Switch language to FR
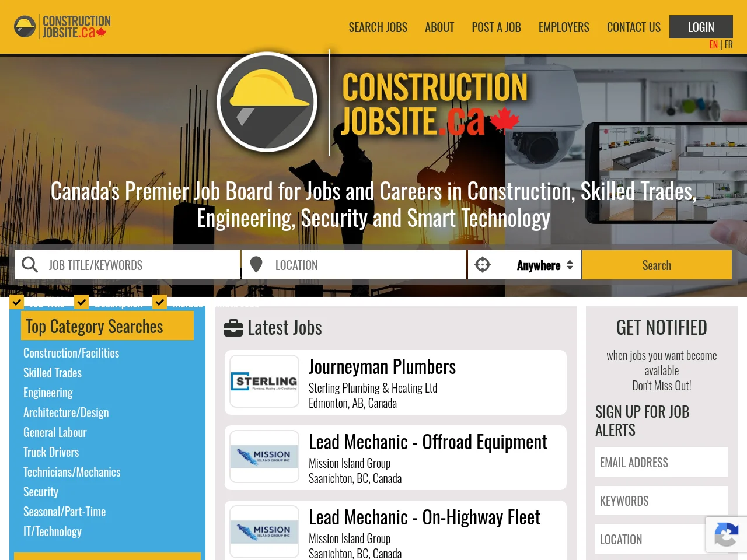The height and width of the screenshot is (560, 747). tap(728, 45)
